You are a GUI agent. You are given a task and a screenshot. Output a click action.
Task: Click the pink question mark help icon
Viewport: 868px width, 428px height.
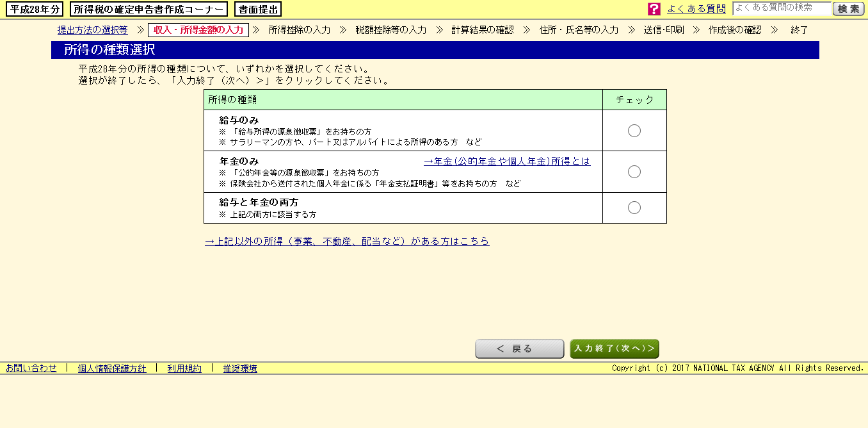[654, 9]
